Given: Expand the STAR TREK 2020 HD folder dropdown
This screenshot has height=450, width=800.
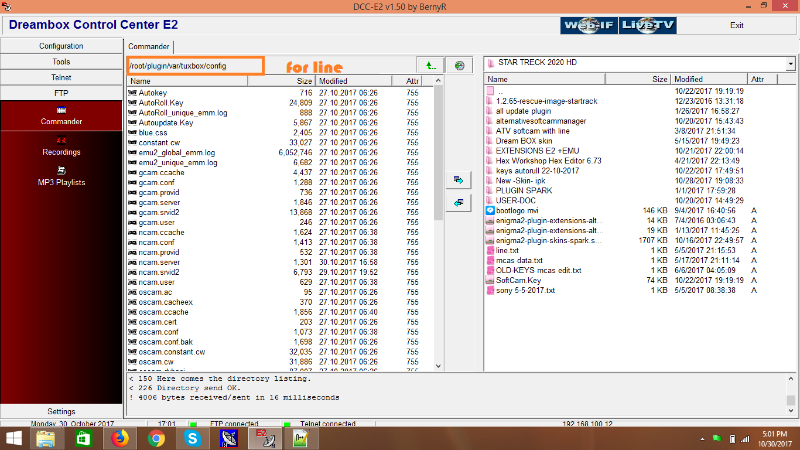Looking at the screenshot, I should [x=790, y=64].
